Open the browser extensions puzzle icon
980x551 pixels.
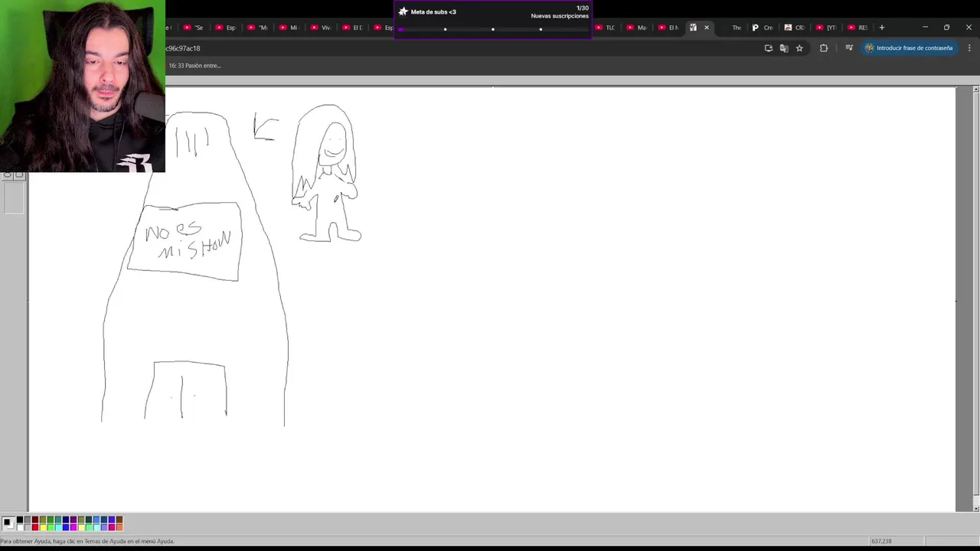click(824, 48)
